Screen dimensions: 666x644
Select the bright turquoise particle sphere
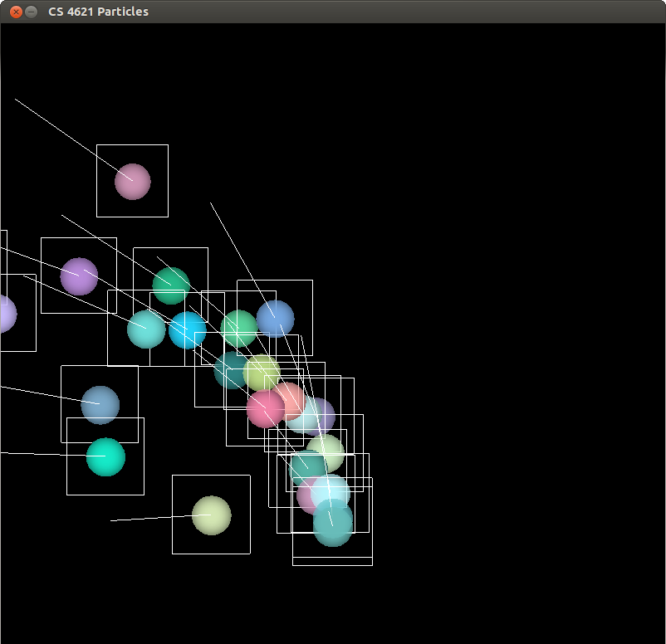click(x=105, y=457)
